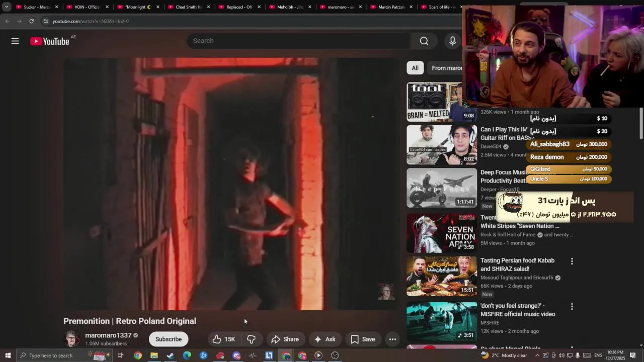Switch to the Marcin Patrzalek tab

point(391,7)
